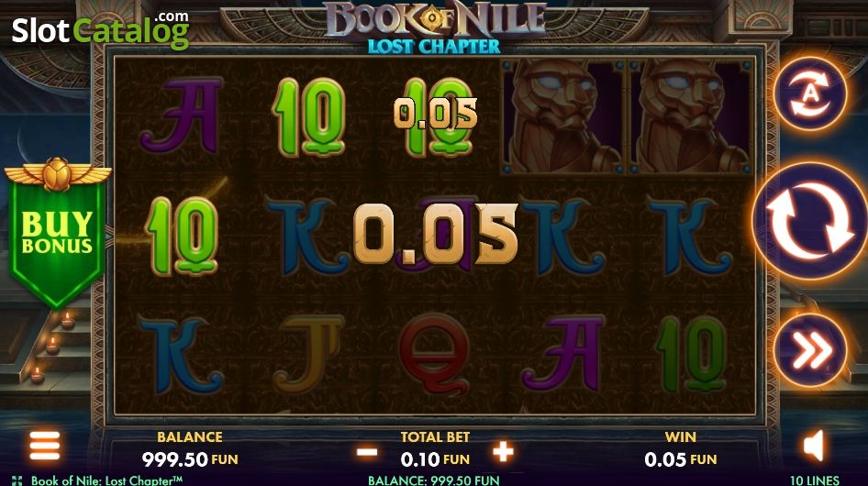
Task: Click the fullscreen icon in bottom bar
Action: pos(17,480)
